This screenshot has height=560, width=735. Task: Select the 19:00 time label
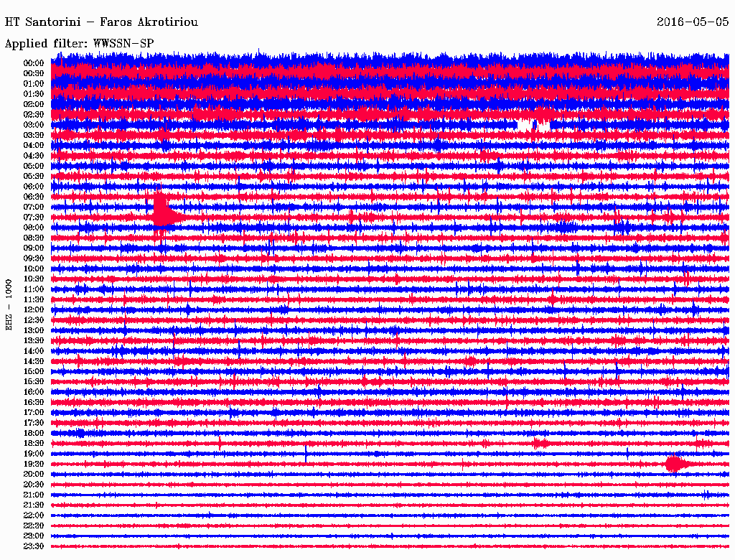coord(34,454)
